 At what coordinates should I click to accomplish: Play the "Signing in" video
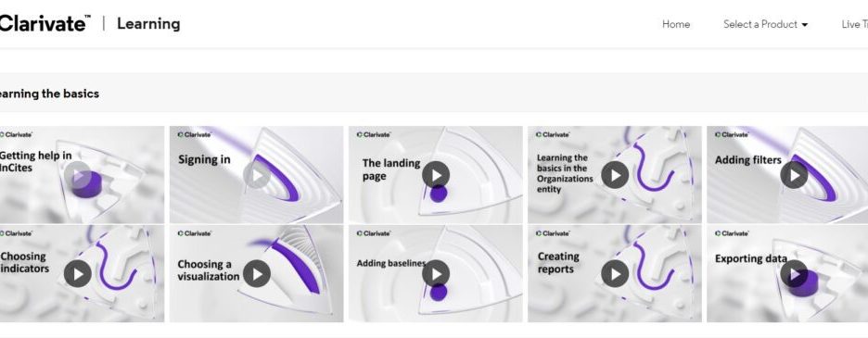tap(257, 175)
